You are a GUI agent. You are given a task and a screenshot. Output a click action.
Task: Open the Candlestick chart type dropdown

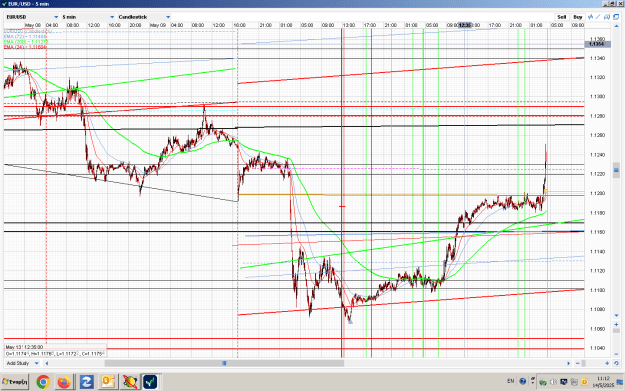pos(144,17)
